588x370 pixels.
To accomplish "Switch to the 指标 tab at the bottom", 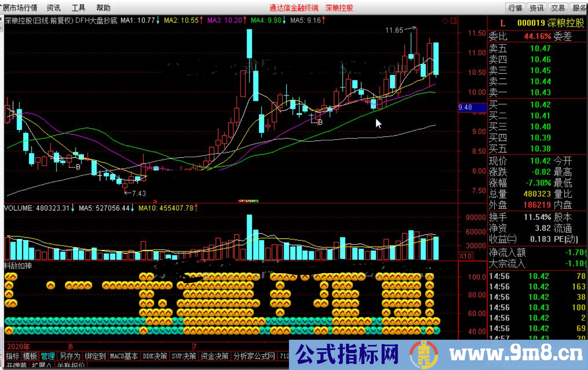I will pos(12,356).
